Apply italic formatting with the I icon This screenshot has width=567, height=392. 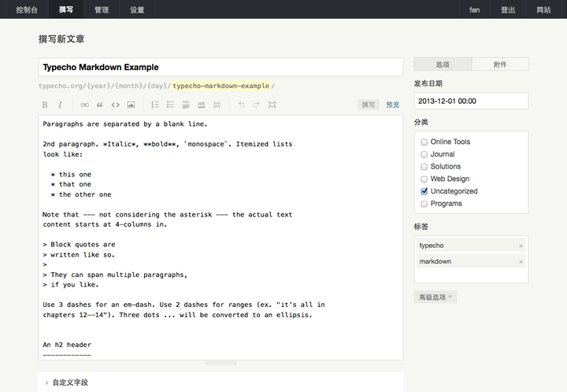point(60,105)
